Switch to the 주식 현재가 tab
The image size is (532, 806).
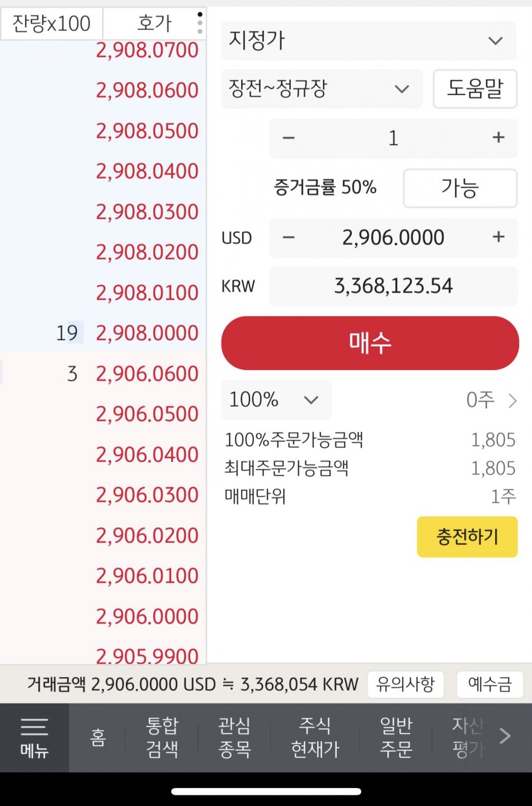pyautogui.click(x=315, y=738)
